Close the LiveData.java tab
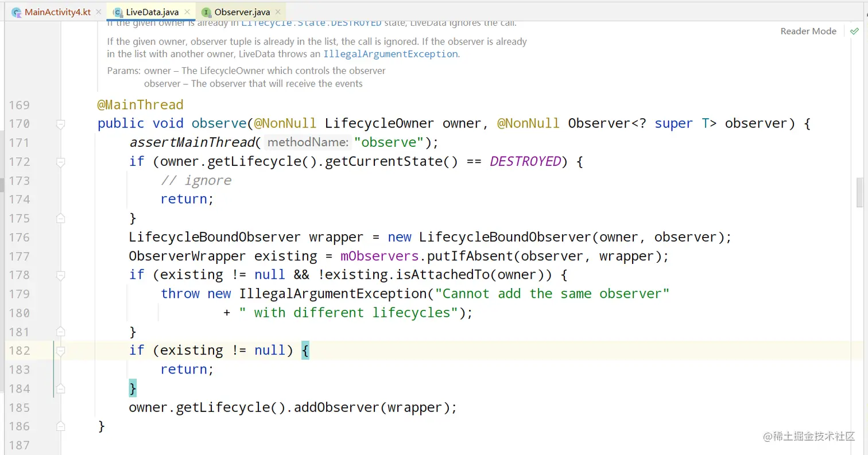Screen dimensions: 868x455 pos(187,11)
